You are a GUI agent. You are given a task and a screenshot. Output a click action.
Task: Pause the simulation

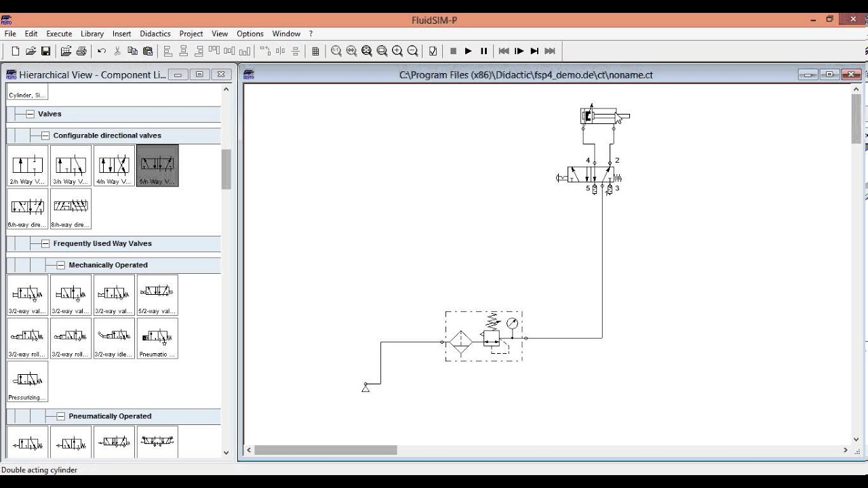tap(484, 51)
